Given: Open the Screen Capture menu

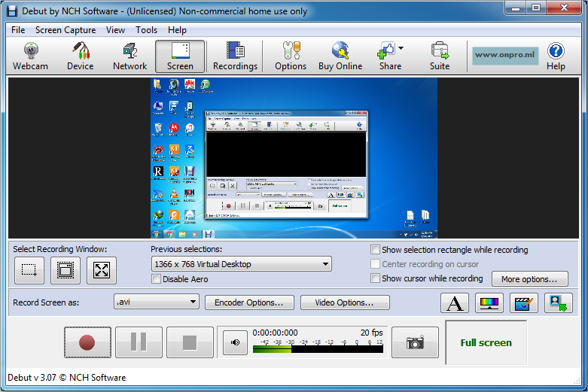Looking at the screenshot, I should click(x=66, y=30).
